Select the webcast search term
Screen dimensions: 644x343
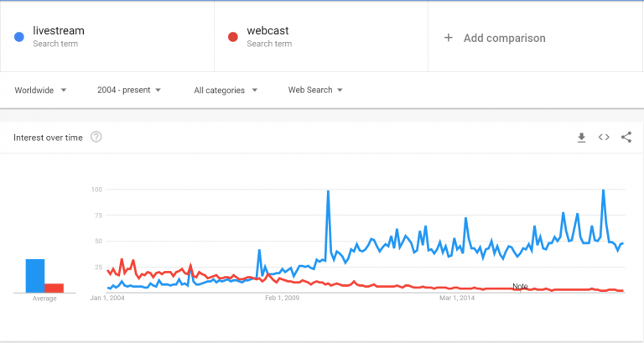click(x=267, y=32)
